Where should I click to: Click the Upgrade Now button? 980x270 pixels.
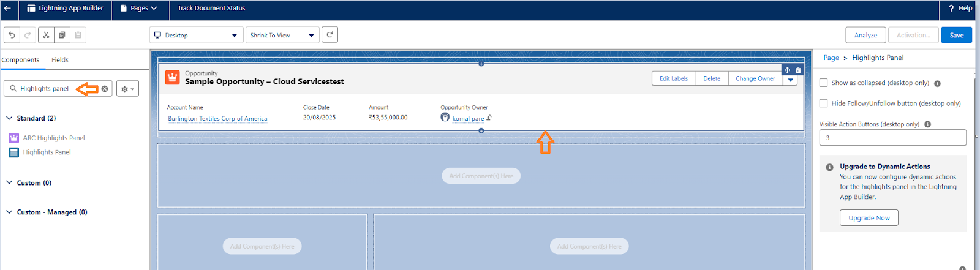click(869, 218)
